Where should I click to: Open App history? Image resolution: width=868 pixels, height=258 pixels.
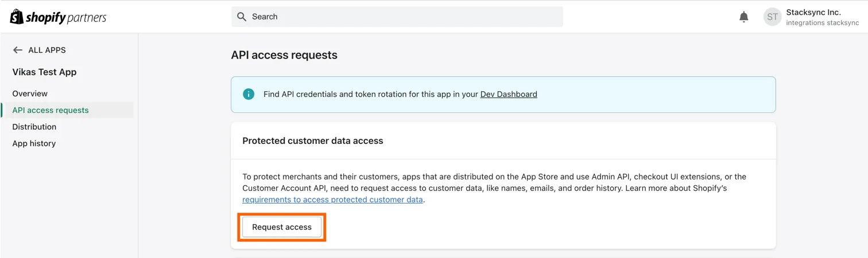(34, 143)
